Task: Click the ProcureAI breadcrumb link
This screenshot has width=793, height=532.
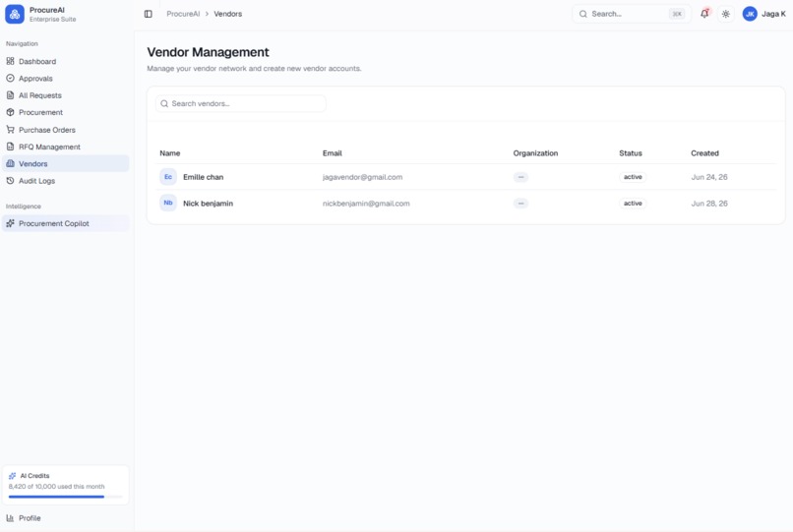Action: (183, 14)
